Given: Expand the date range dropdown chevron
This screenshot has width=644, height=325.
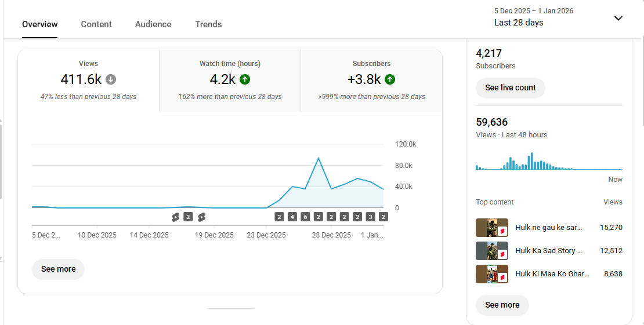Looking at the screenshot, I should (618, 18).
